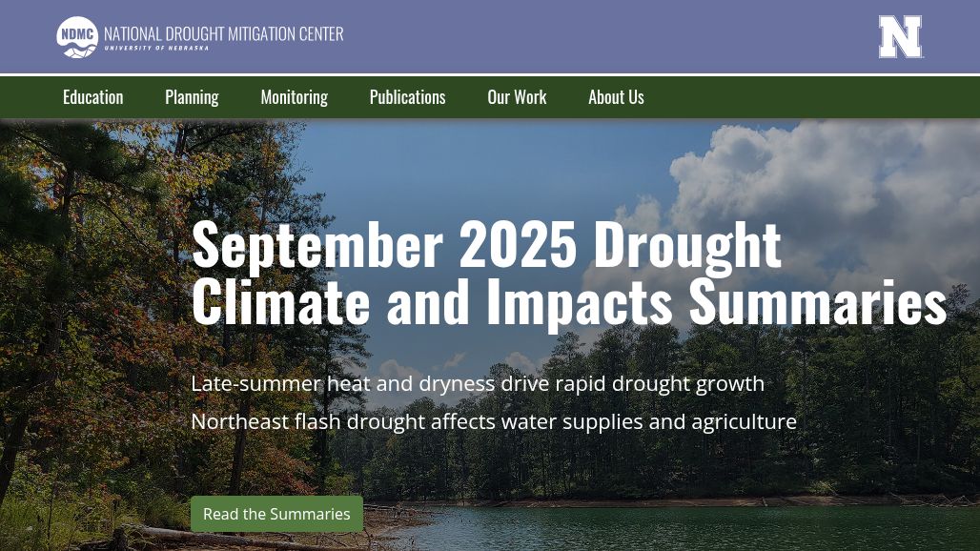Open the Education menu
This screenshot has width=980, height=551.
[x=93, y=97]
